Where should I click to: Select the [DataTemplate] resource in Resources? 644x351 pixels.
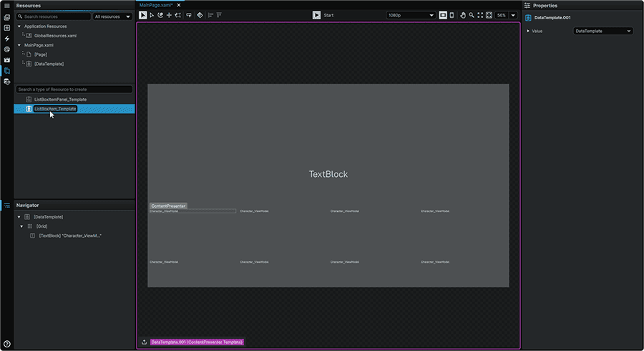(49, 64)
